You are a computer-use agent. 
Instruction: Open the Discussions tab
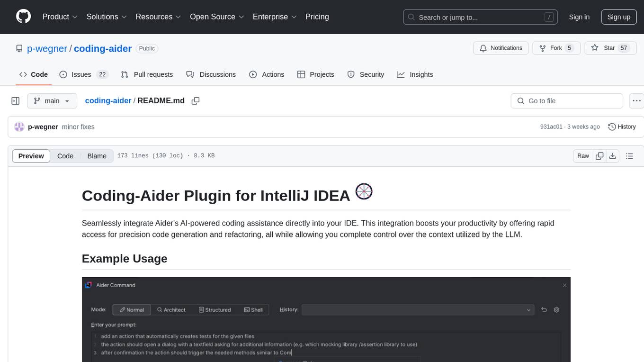coord(211,74)
